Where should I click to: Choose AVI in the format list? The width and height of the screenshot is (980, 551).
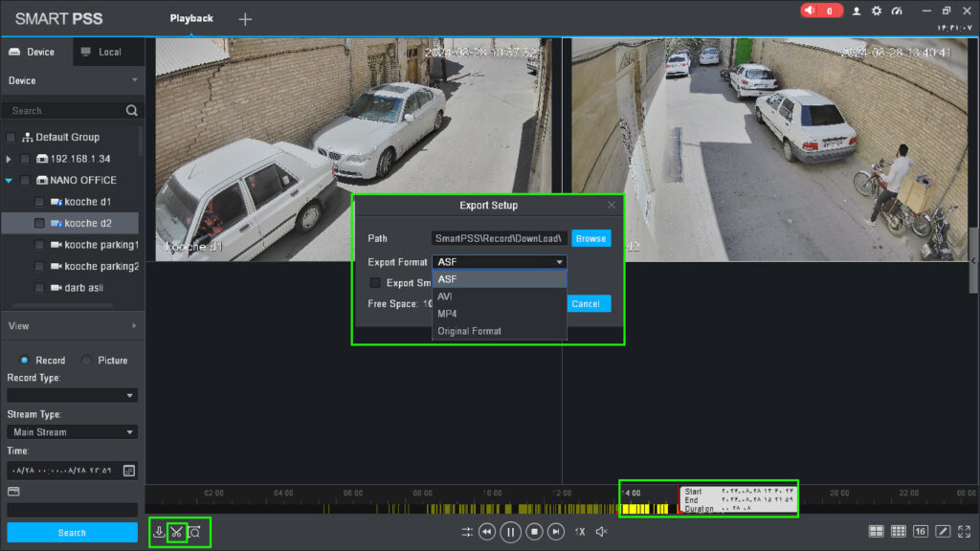[500, 297]
